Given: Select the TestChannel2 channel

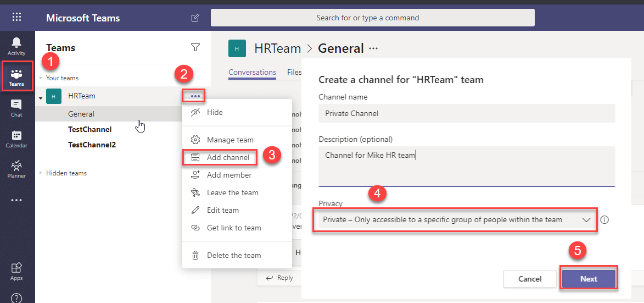Looking at the screenshot, I should 92,145.
